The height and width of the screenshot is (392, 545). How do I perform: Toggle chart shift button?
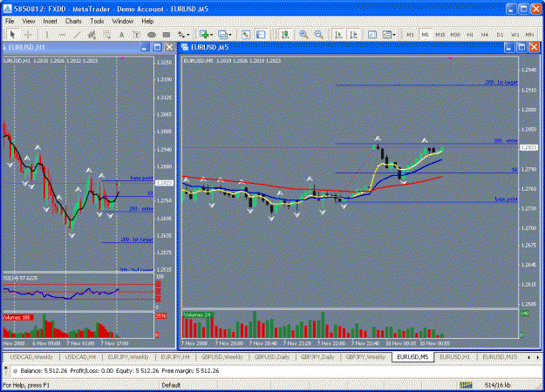tap(353, 34)
